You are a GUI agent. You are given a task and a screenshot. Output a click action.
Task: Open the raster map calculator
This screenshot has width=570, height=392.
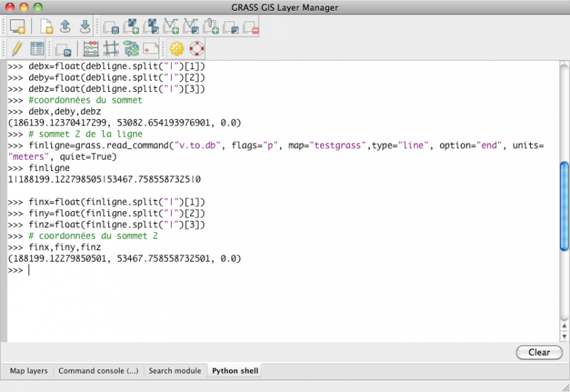(91, 49)
